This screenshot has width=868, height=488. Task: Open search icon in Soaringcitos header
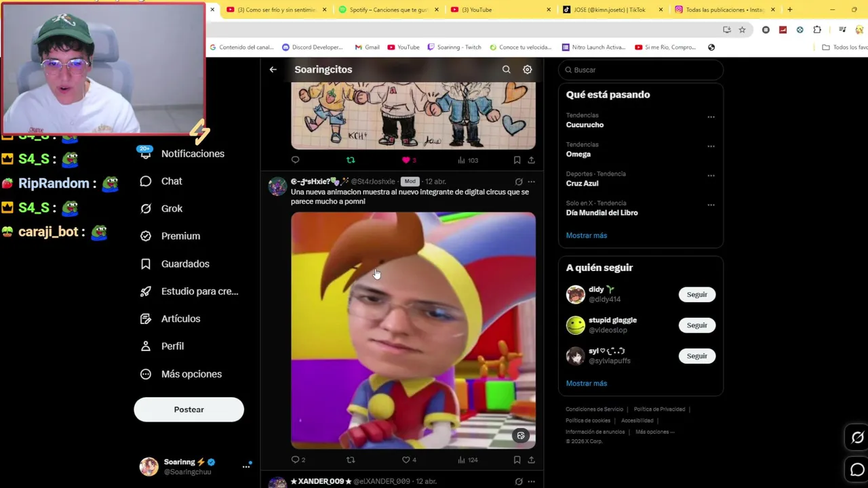point(506,69)
